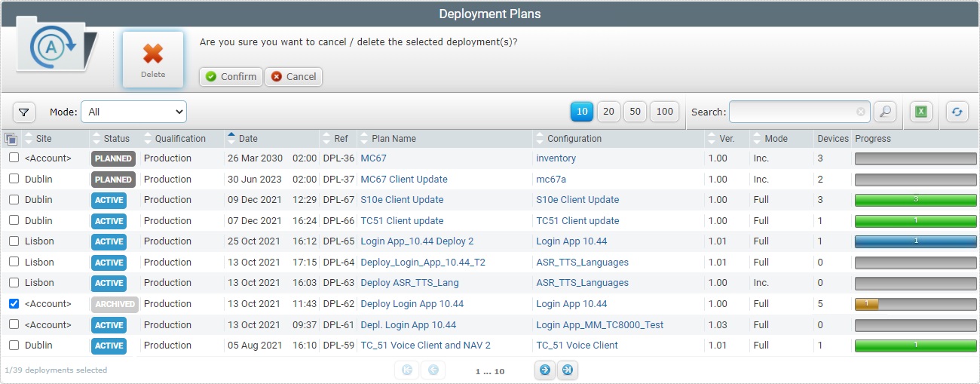Open TC_51 Voice Client configuration
The width and height of the screenshot is (980, 384).
tap(577, 346)
